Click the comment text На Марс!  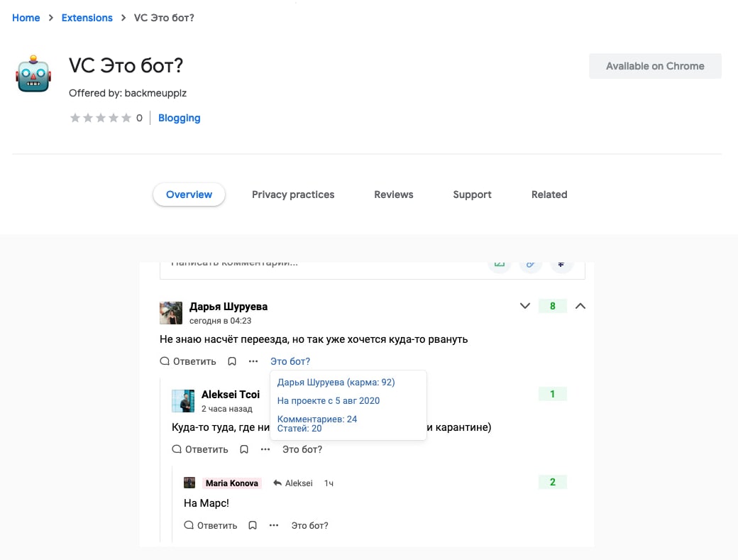[206, 503]
